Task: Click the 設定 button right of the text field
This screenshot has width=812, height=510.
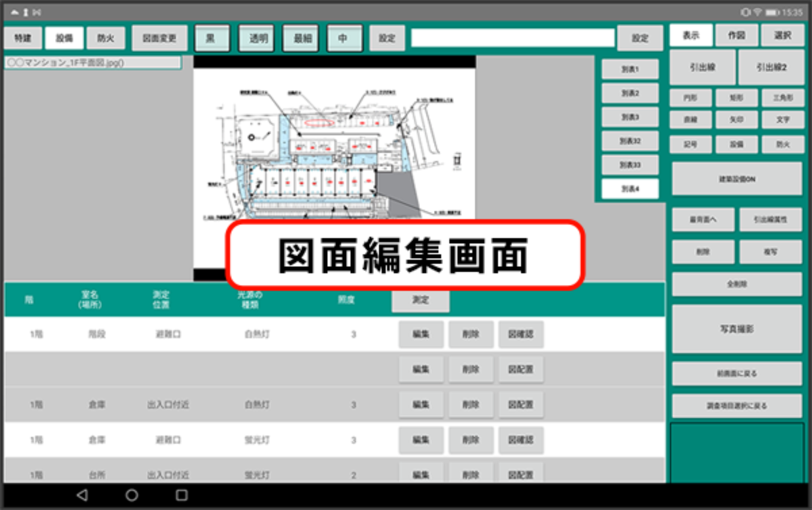Action: click(x=640, y=38)
